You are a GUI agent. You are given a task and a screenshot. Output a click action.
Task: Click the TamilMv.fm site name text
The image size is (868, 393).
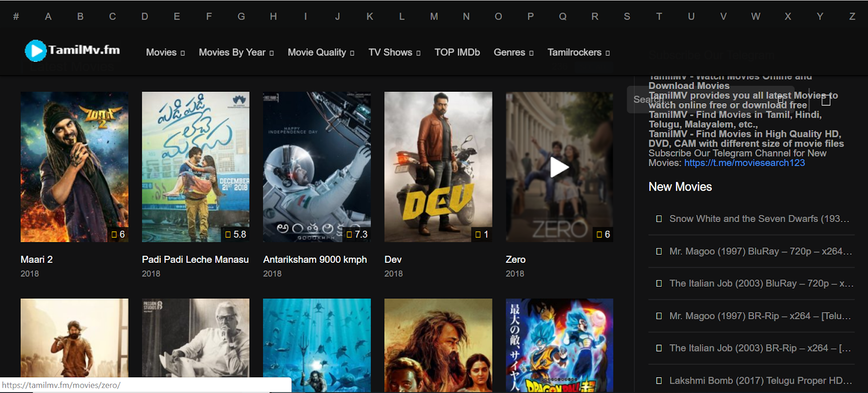tap(84, 50)
